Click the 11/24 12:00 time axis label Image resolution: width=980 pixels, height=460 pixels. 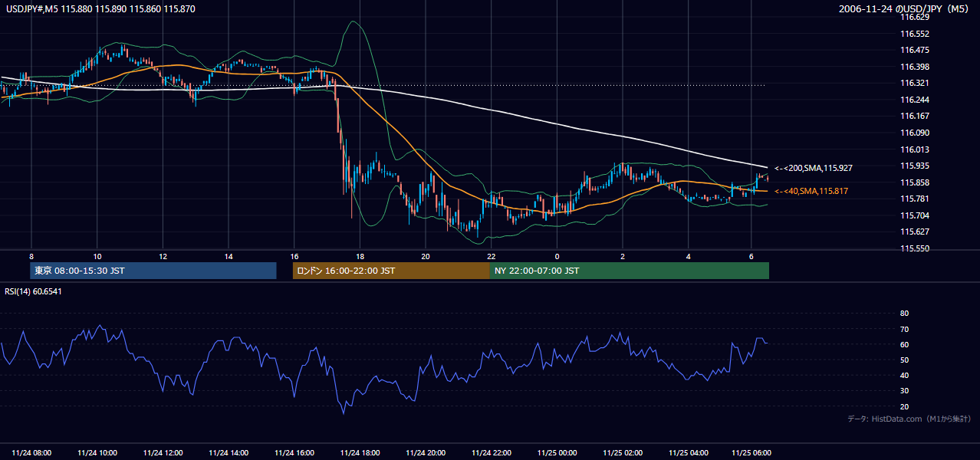click(x=163, y=452)
